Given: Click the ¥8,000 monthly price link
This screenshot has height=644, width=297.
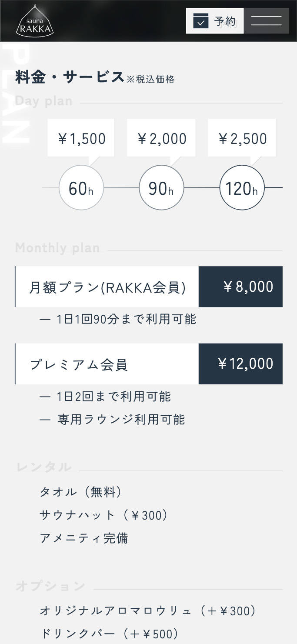Looking at the screenshot, I should [x=241, y=286].
